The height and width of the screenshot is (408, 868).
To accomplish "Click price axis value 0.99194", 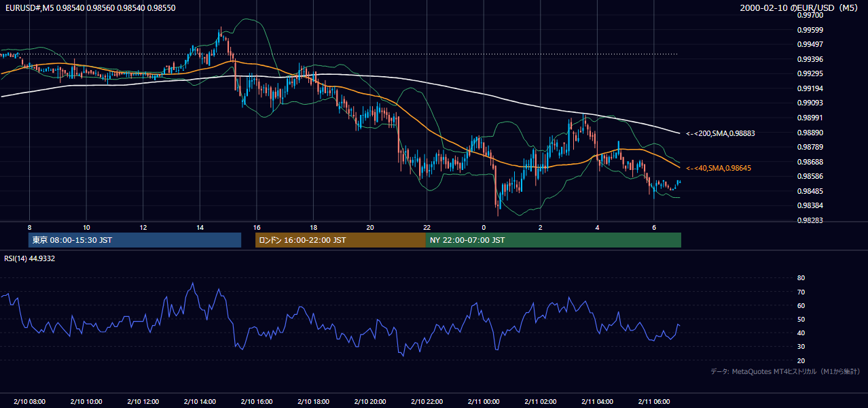I will tap(810, 88).
